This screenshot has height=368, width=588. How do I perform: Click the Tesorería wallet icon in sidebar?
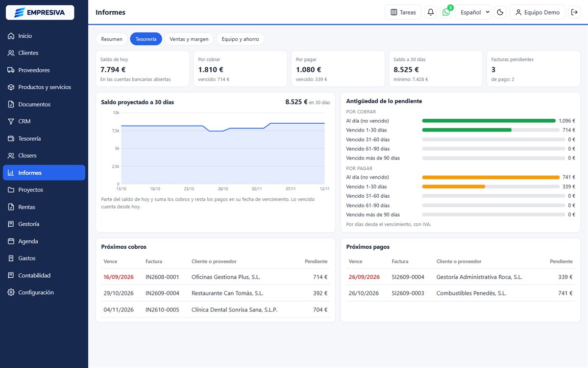click(x=11, y=138)
